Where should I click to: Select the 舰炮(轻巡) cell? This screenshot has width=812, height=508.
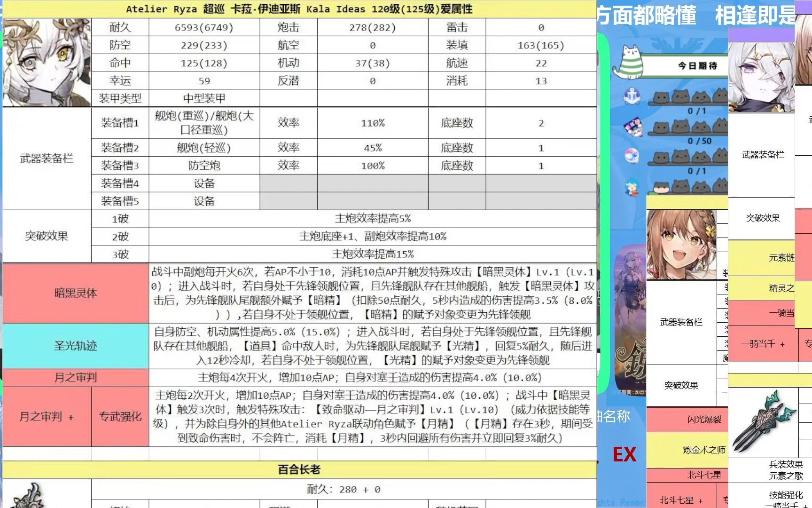pyautogui.click(x=204, y=148)
